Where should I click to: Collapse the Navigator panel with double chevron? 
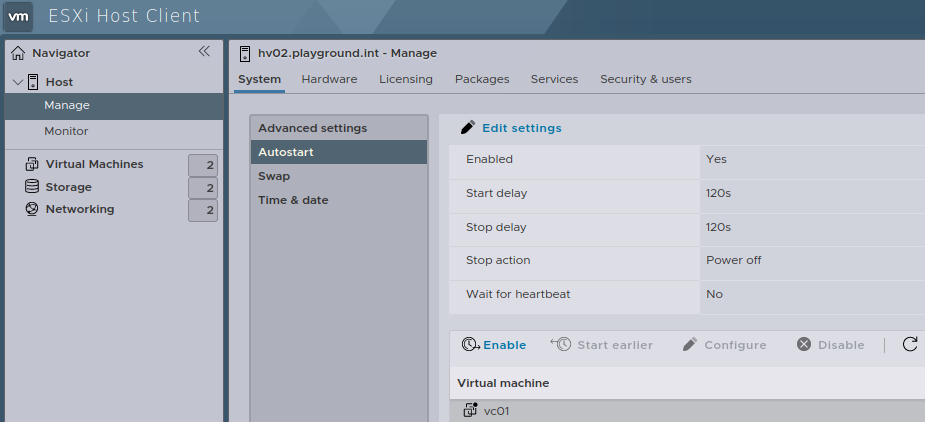coord(204,51)
